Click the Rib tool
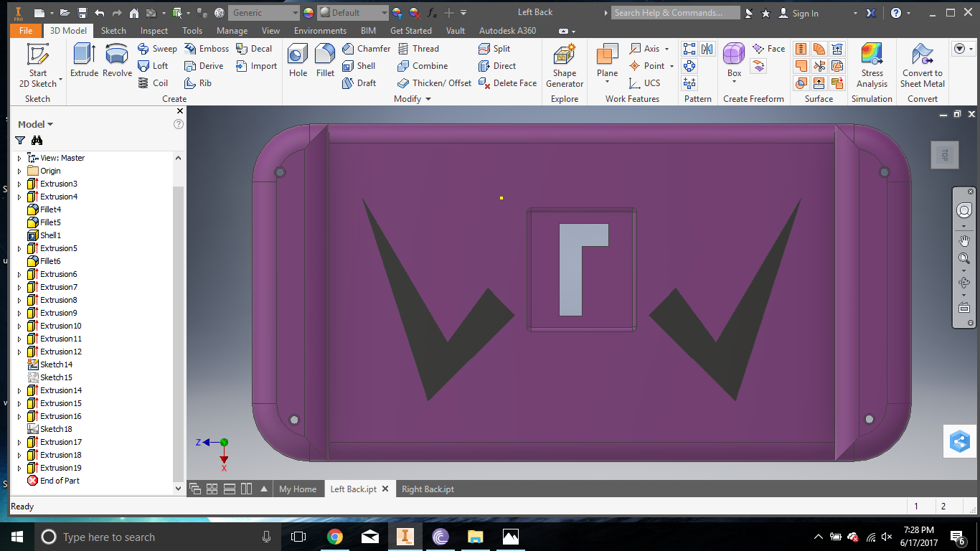This screenshot has height=551, width=980. 198,83
